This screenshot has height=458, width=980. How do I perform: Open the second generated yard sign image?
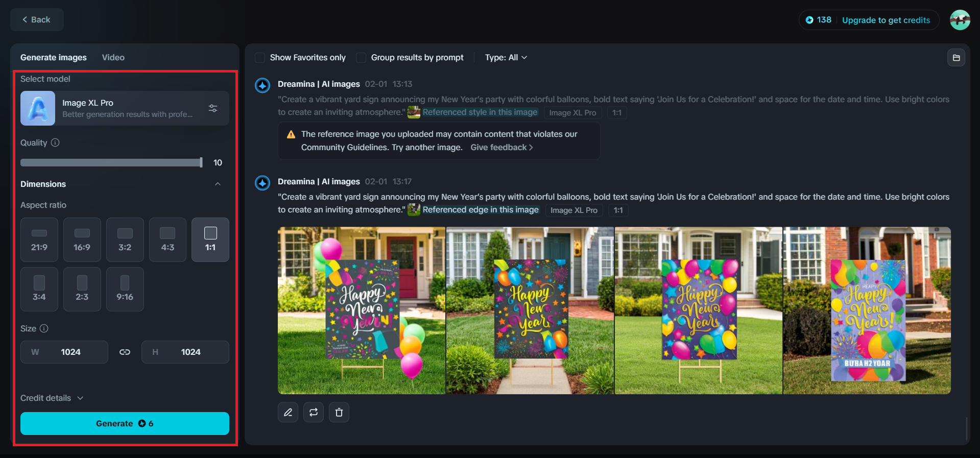coord(530,310)
